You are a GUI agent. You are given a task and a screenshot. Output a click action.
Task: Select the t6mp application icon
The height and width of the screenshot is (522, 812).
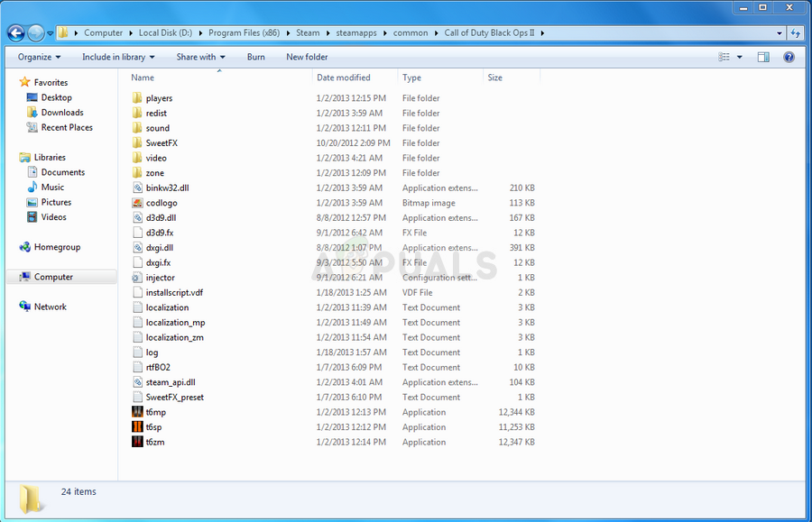point(137,412)
